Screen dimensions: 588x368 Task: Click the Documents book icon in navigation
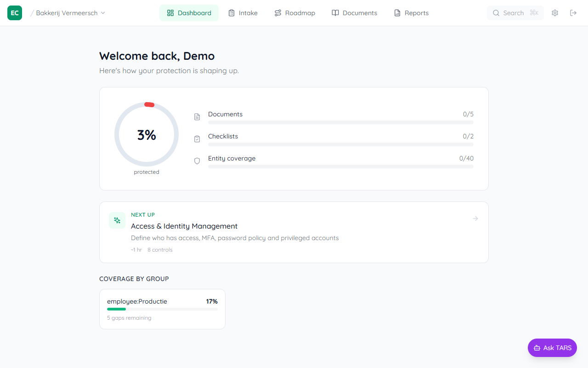click(335, 13)
